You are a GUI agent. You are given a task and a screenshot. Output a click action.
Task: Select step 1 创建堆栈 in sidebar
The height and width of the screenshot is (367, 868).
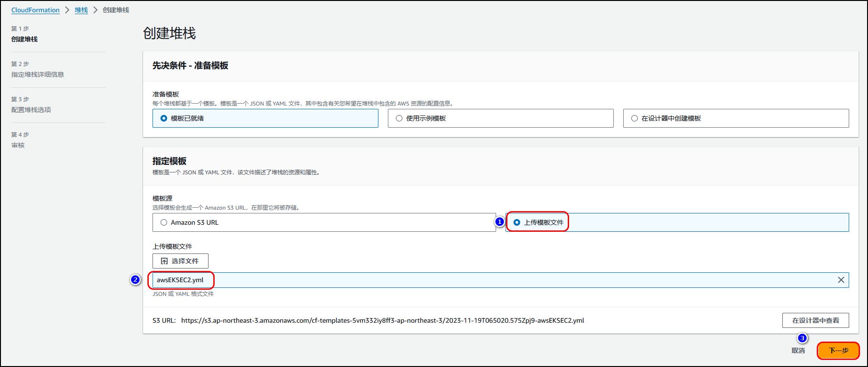pyautogui.click(x=24, y=39)
